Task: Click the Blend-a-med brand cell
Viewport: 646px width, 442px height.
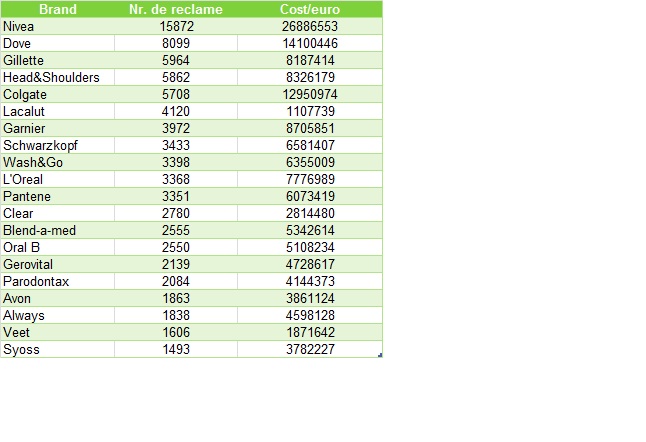Action: (39, 230)
